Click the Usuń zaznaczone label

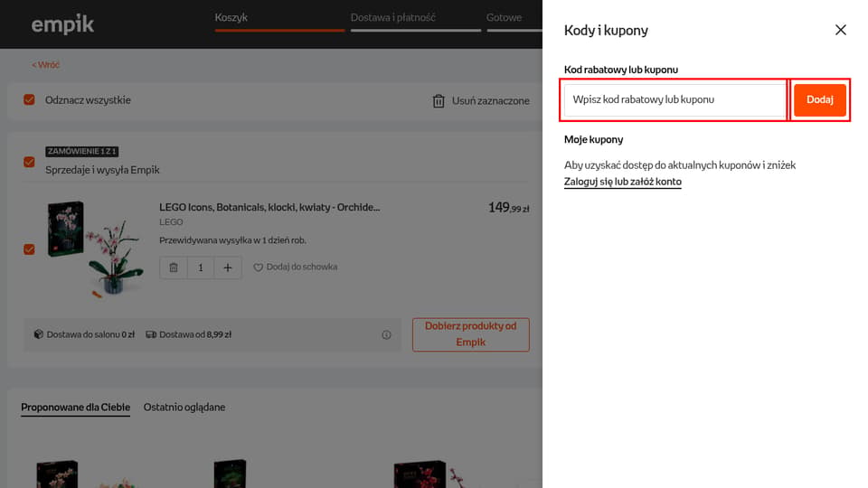coord(490,100)
